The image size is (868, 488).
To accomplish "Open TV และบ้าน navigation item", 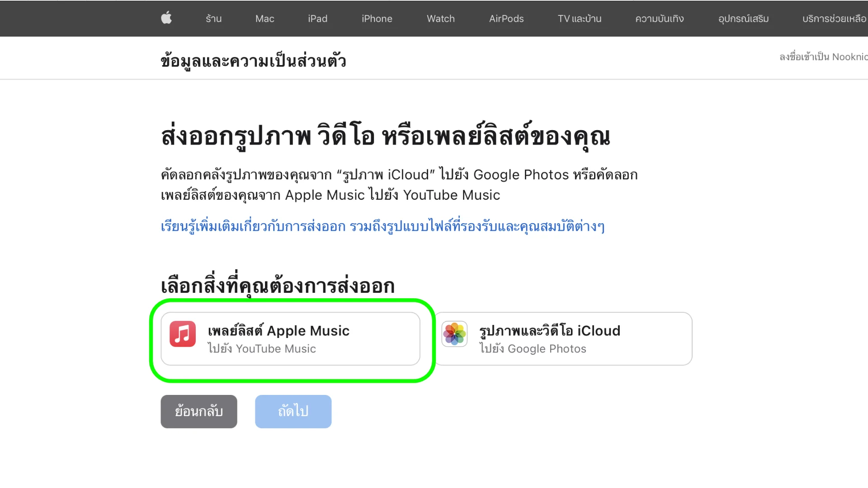I will [x=579, y=19].
